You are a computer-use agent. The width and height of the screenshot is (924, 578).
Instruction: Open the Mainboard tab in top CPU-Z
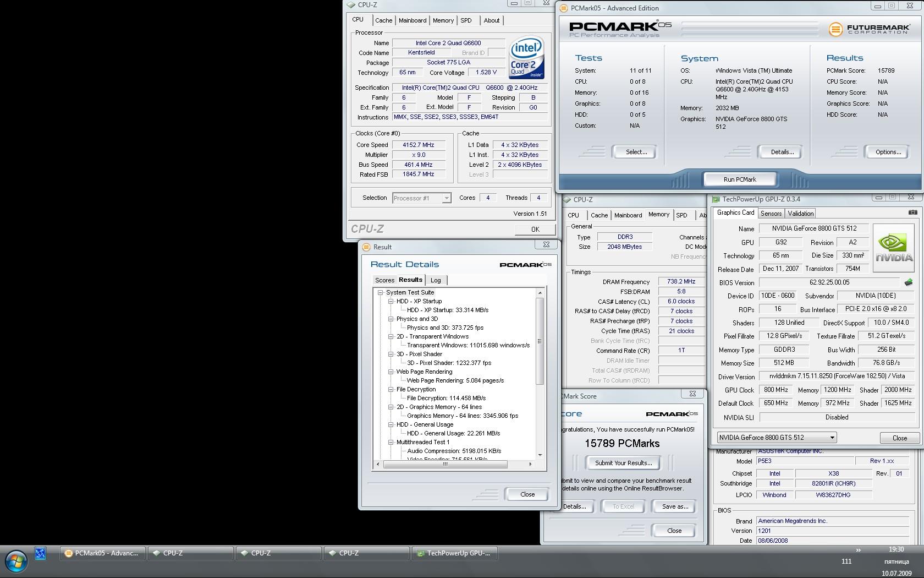(413, 20)
